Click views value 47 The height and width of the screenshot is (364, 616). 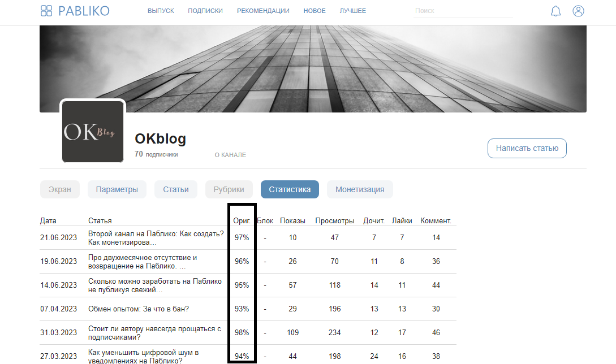point(335,238)
